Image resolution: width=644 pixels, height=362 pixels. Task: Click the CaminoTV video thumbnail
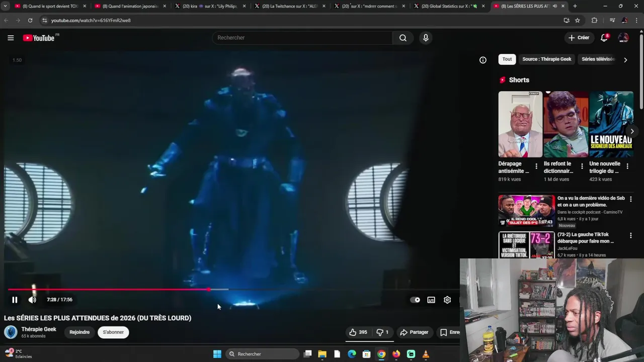click(526, 211)
